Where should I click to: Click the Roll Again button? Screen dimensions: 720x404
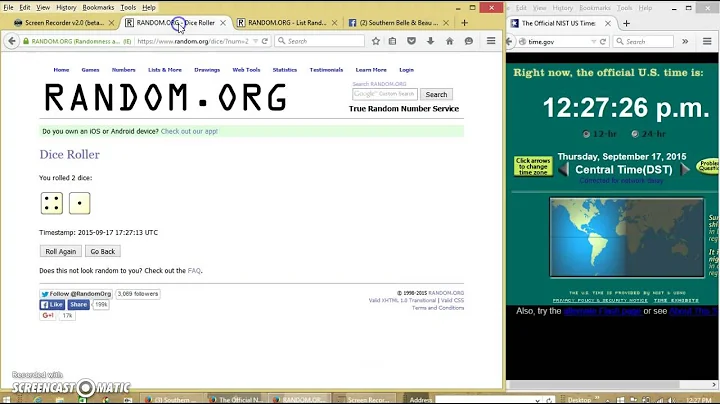[61, 252]
